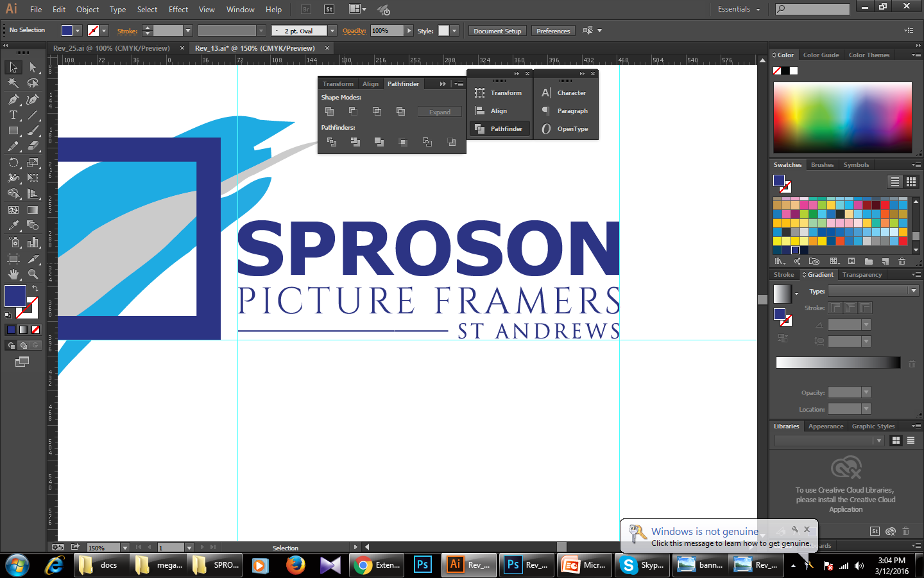Click the Document Setup button
The height and width of the screenshot is (578, 924).
[x=497, y=31]
